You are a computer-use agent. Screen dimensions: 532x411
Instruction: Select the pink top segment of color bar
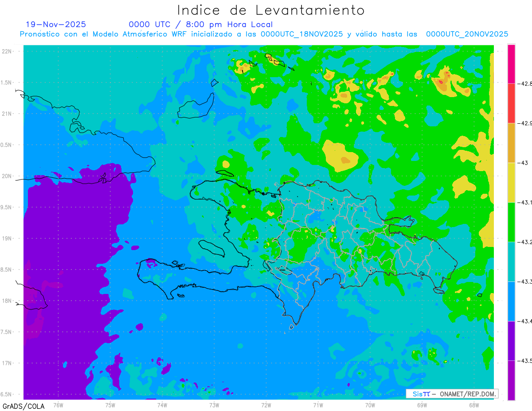click(511, 64)
